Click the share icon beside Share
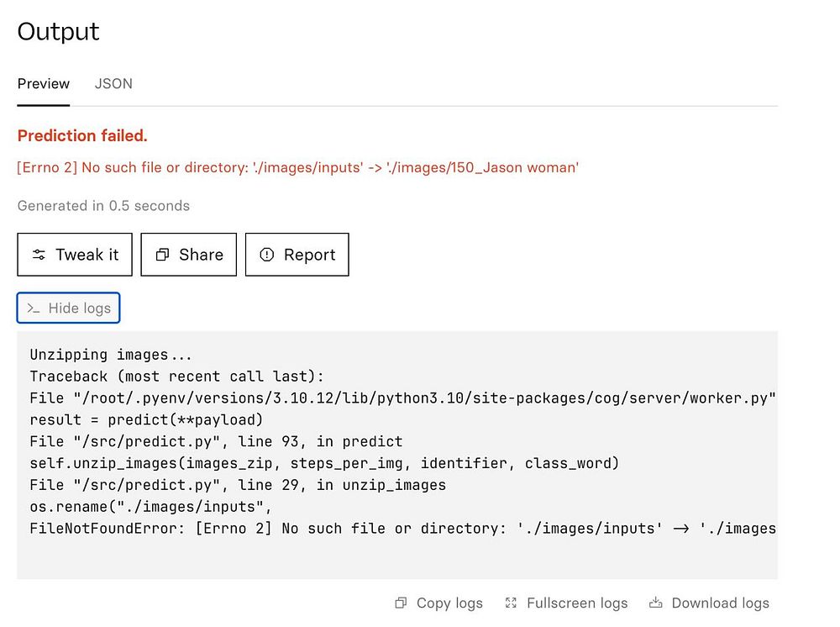The image size is (840, 627). click(x=163, y=255)
